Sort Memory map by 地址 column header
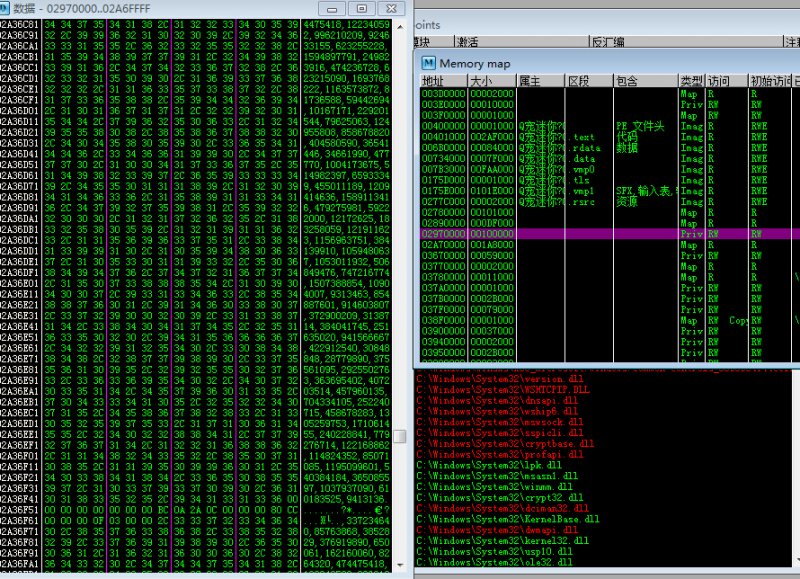The height and width of the screenshot is (579, 800). (443, 81)
